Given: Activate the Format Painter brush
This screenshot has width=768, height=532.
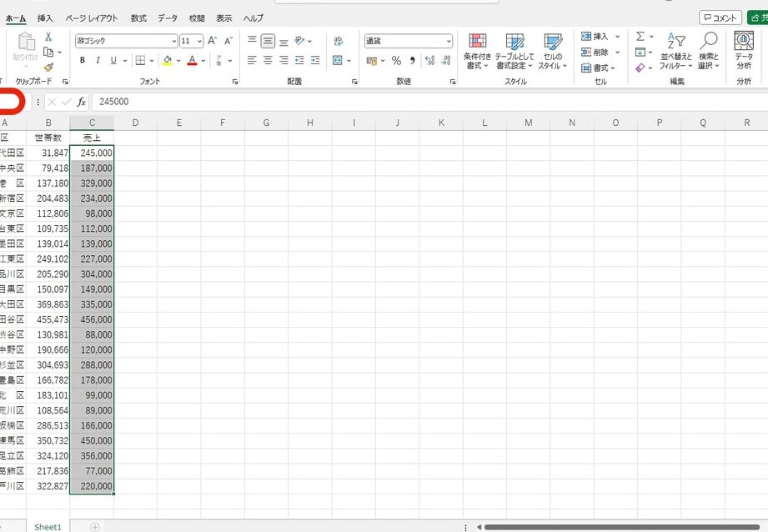Looking at the screenshot, I should coord(48,67).
